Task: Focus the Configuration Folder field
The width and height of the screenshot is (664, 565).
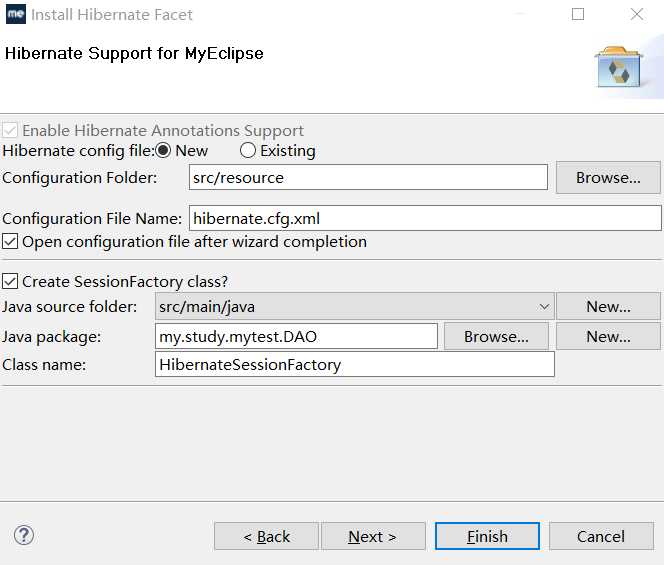Action: click(x=368, y=177)
